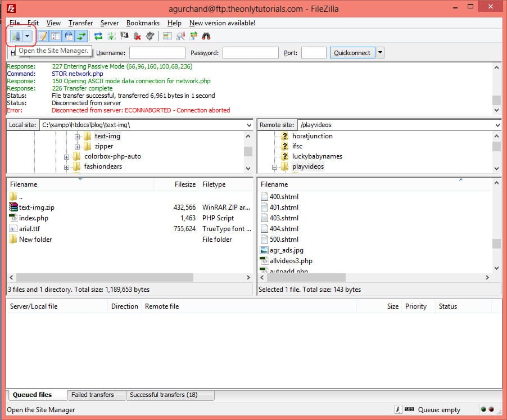Expand the fashiondears folder
The width and height of the screenshot is (507, 420).
(x=67, y=167)
